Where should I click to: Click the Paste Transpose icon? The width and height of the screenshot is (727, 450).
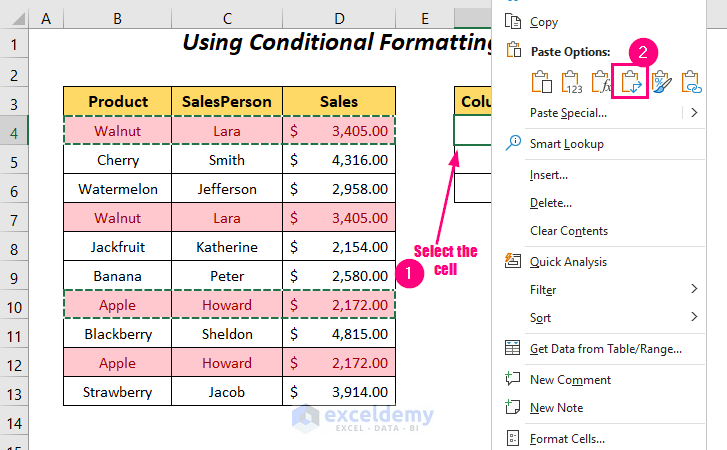click(631, 81)
